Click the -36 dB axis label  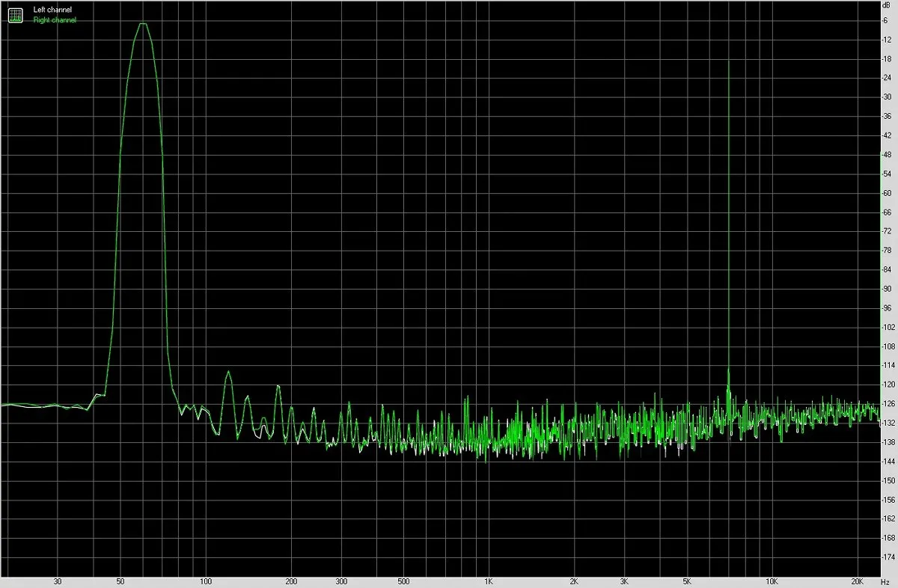[x=888, y=116]
